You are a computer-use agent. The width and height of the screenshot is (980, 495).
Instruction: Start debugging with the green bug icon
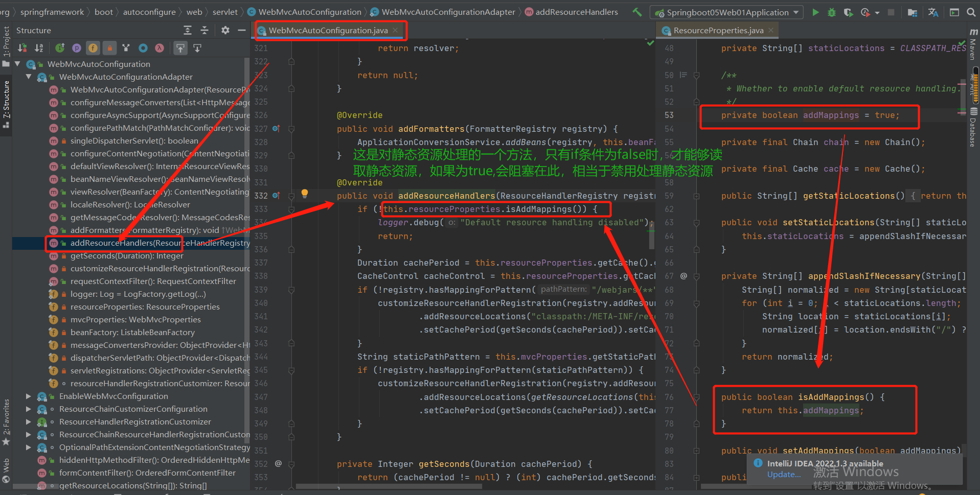coord(832,12)
